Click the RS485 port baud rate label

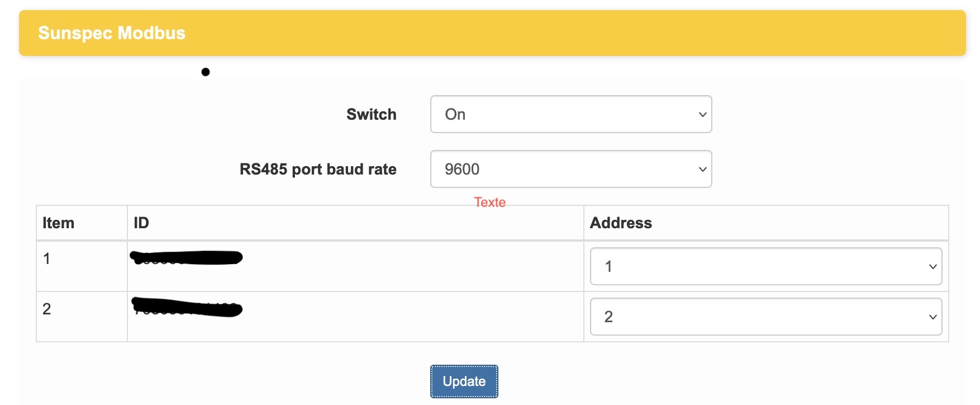pos(318,169)
